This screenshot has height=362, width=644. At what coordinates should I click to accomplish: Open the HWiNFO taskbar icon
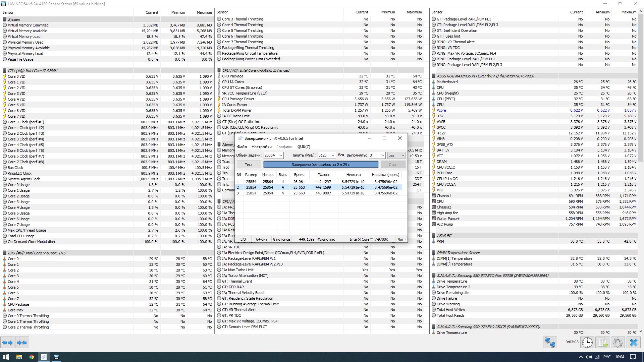[56, 357]
